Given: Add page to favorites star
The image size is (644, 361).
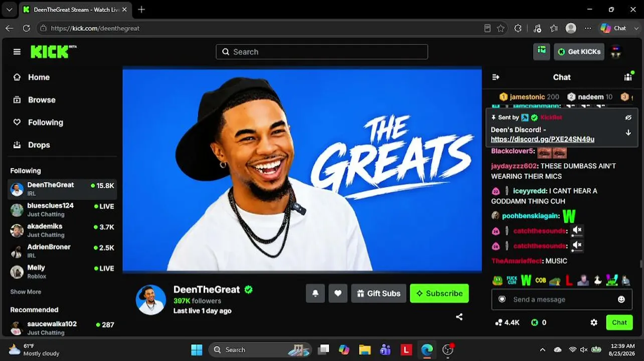Looking at the screenshot, I should (x=501, y=28).
